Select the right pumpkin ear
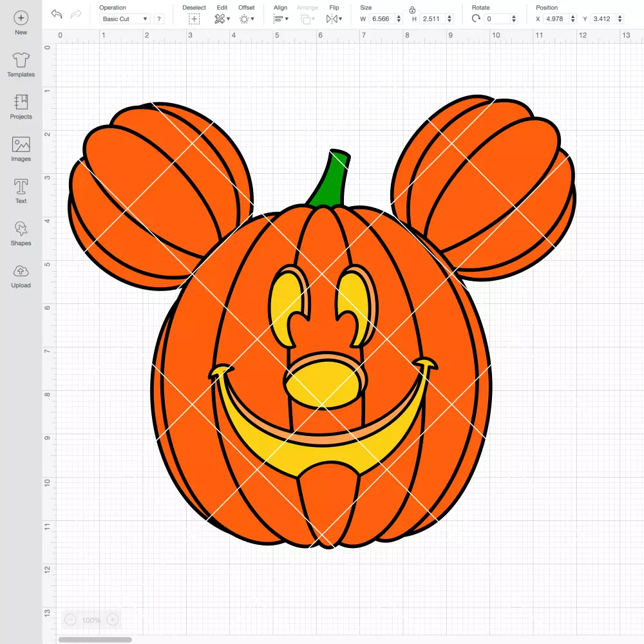644x644 pixels. click(x=489, y=185)
